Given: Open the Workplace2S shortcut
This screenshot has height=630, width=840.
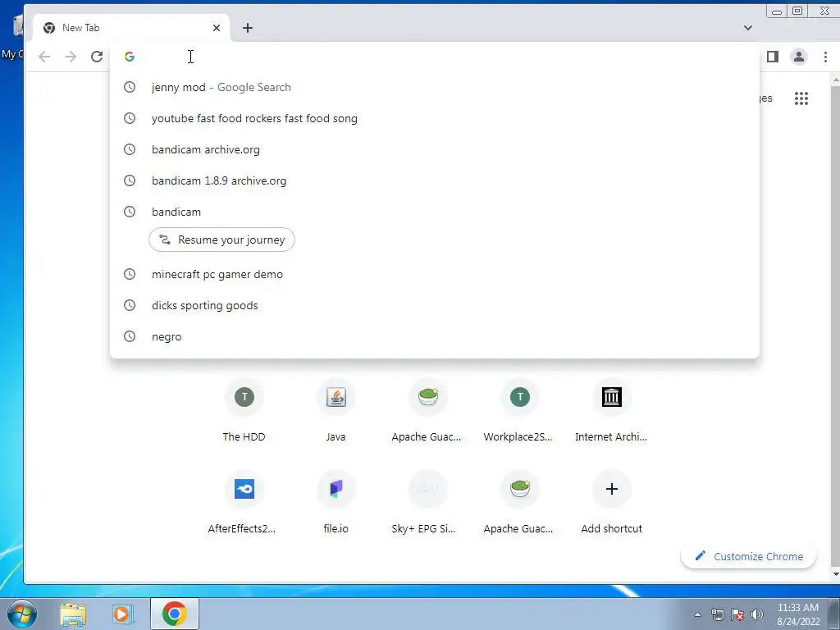Looking at the screenshot, I should point(519,411).
